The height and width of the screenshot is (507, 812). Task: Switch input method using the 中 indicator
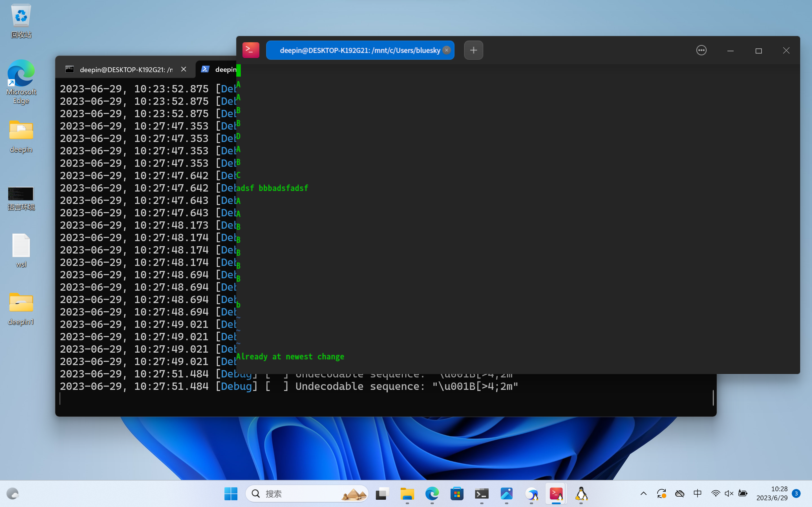coord(697,493)
